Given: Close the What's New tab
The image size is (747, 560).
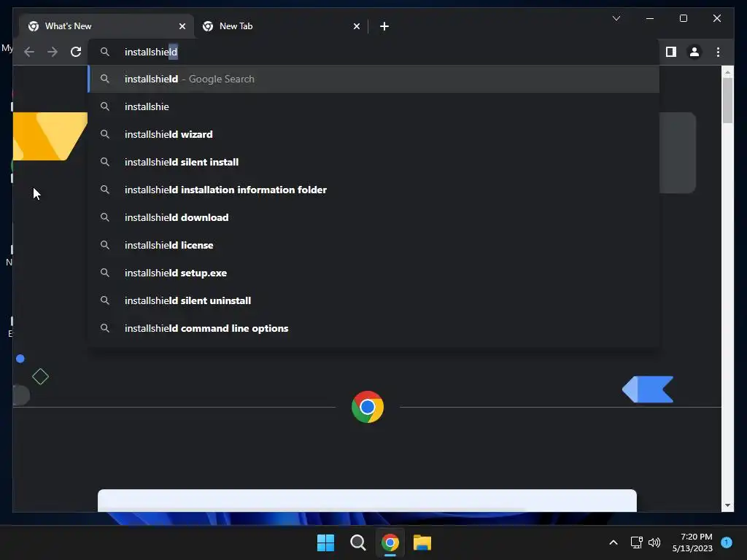Looking at the screenshot, I should tap(182, 26).
